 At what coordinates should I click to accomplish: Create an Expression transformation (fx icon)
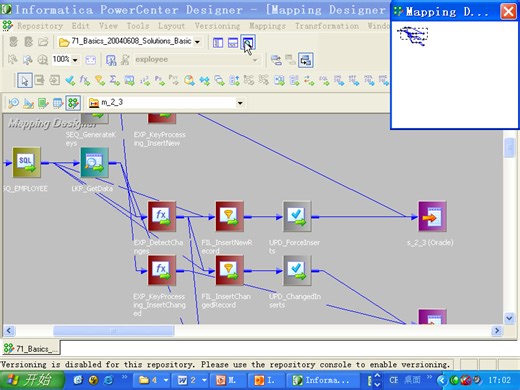(x=85, y=80)
